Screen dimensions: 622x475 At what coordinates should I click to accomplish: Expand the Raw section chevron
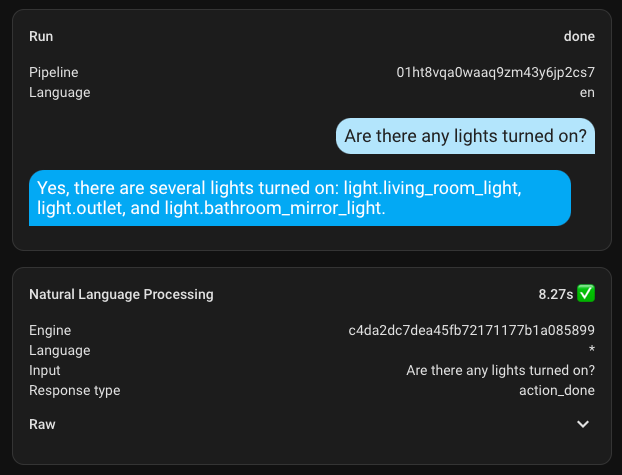coord(584,424)
